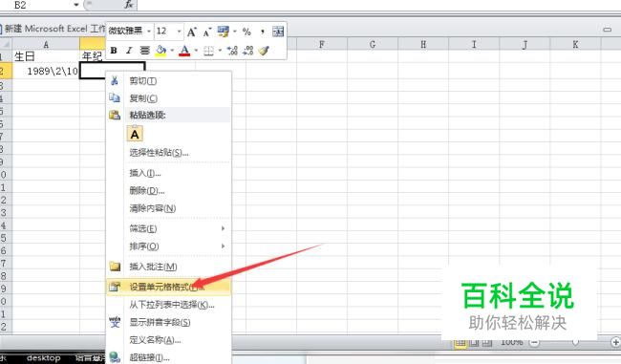
Task: Select 清除内容(N) from the menu
Action: pyautogui.click(x=169, y=208)
